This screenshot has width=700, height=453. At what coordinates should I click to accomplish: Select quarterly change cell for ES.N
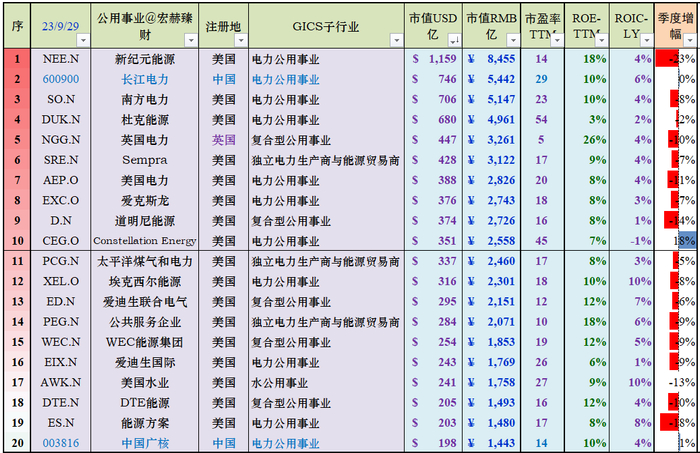coord(675,423)
